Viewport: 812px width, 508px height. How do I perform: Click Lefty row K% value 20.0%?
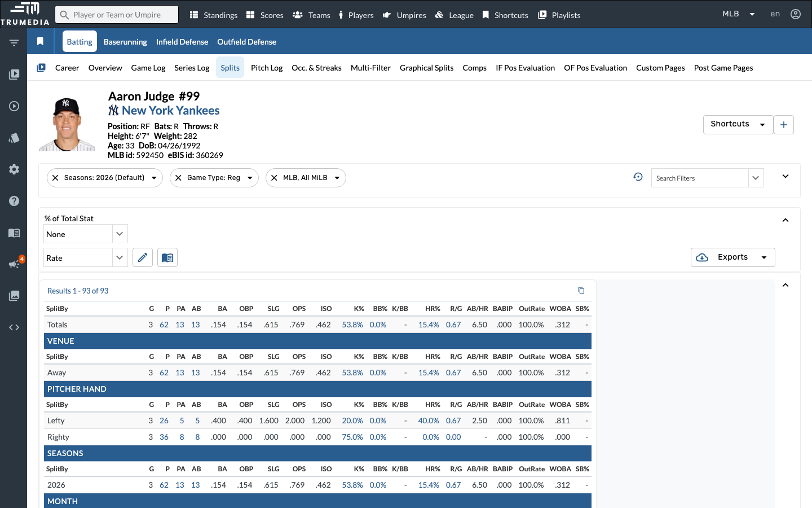pos(352,421)
